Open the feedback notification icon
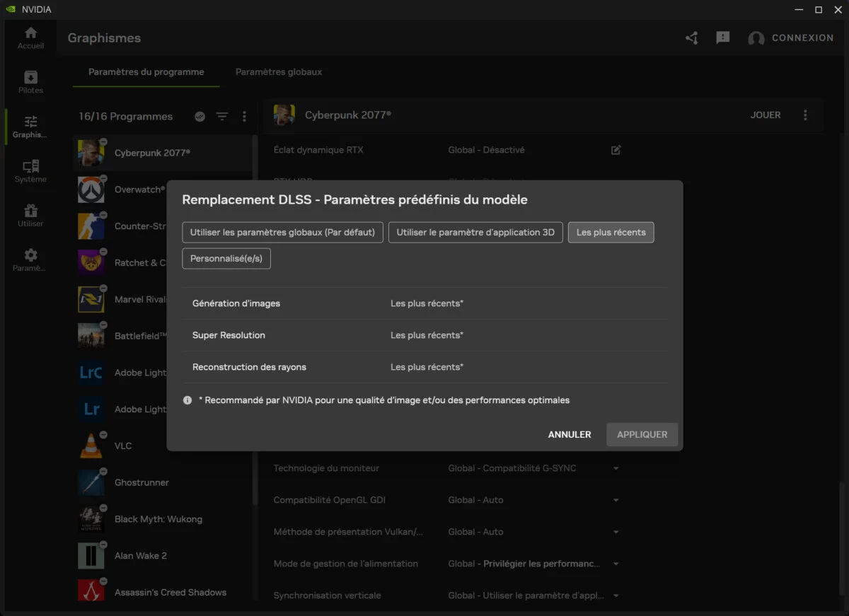The width and height of the screenshot is (849, 616). tap(722, 38)
